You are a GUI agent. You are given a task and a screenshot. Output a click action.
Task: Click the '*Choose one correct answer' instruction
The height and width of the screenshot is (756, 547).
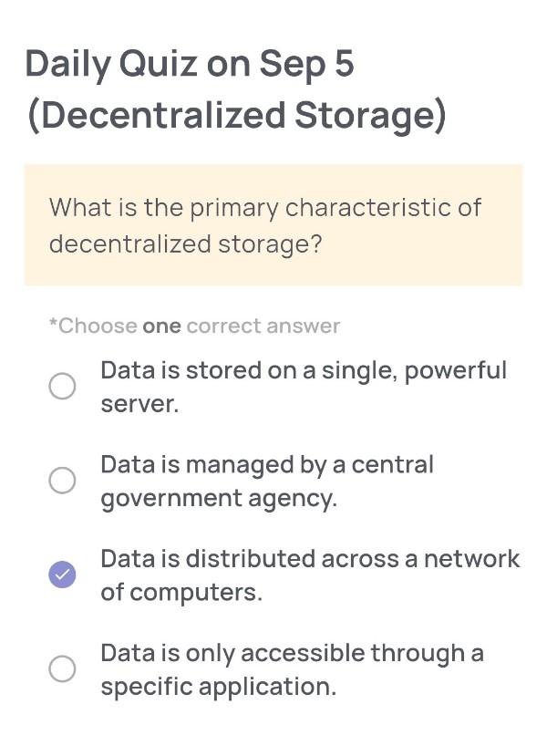[x=195, y=326]
